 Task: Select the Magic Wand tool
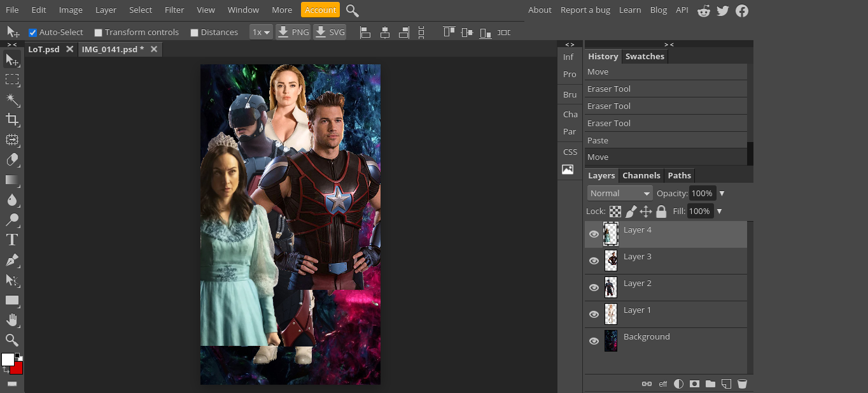click(12, 99)
